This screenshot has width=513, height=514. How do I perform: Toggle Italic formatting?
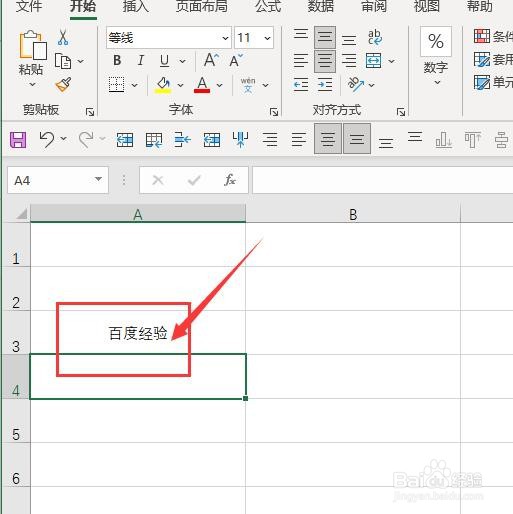tap(141, 61)
